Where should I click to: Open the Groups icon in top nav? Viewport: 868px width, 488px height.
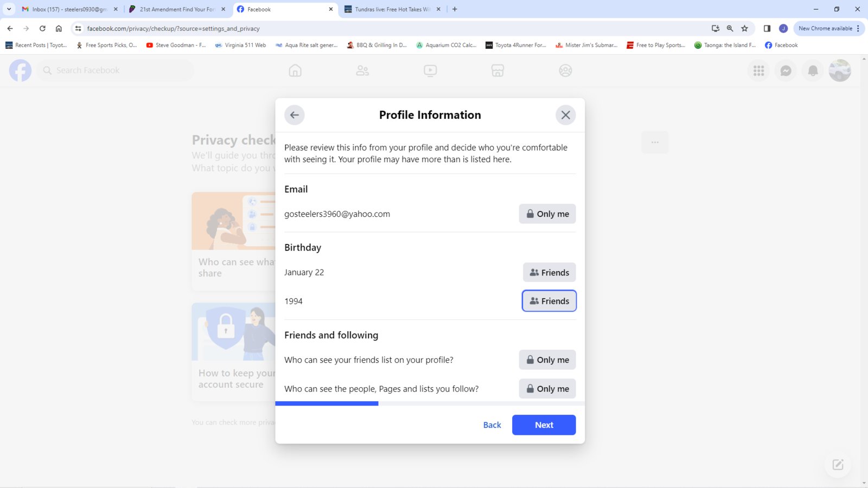coord(565,70)
